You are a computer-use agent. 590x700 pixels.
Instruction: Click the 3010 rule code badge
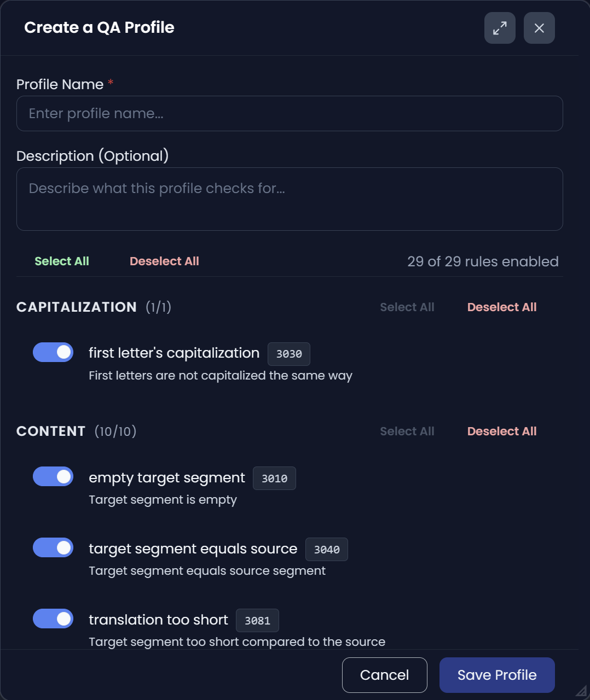point(274,478)
